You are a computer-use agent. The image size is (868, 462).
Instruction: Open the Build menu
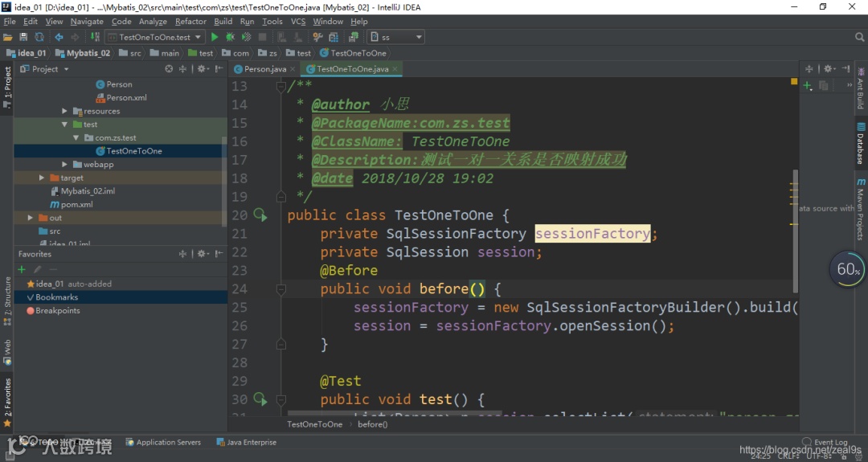[223, 22]
